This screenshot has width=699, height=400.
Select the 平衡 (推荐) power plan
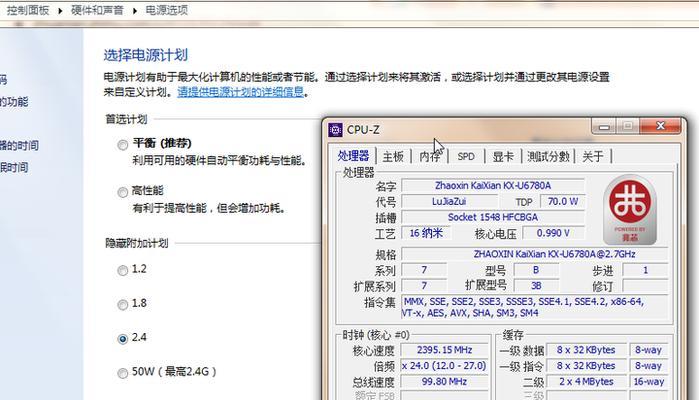(x=123, y=145)
